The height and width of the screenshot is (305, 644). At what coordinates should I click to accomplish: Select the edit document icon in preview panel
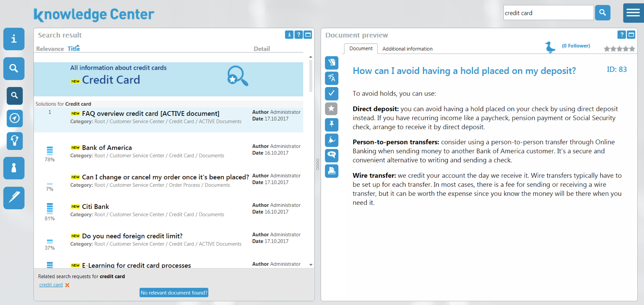click(331, 63)
